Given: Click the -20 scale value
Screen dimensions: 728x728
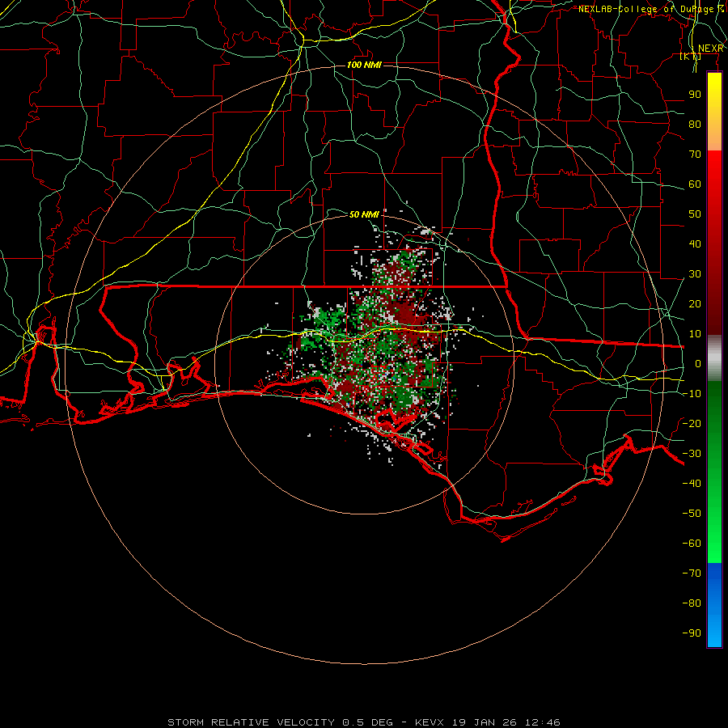Looking at the screenshot, I should [x=692, y=423].
